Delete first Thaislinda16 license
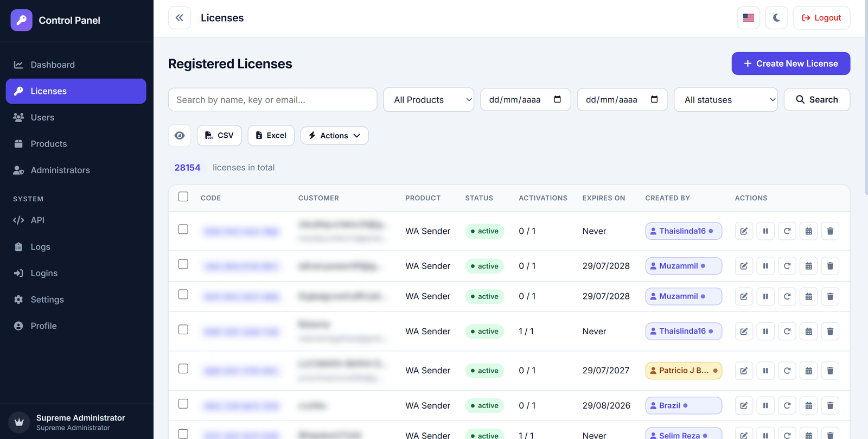The image size is (868, 439). pyautogui.click(x=830, y=231)
